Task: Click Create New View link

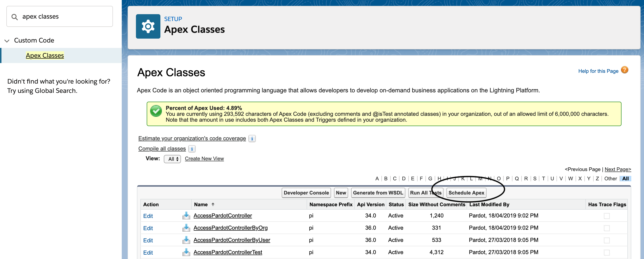Action: [x=204, y=159]
